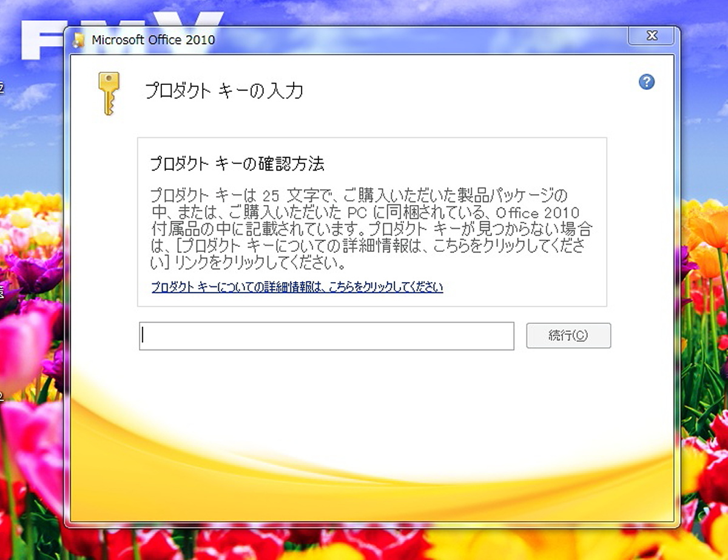Place the cursor in the 25-character key field
The height and width of the screenshot is (560, 728).
326,336
